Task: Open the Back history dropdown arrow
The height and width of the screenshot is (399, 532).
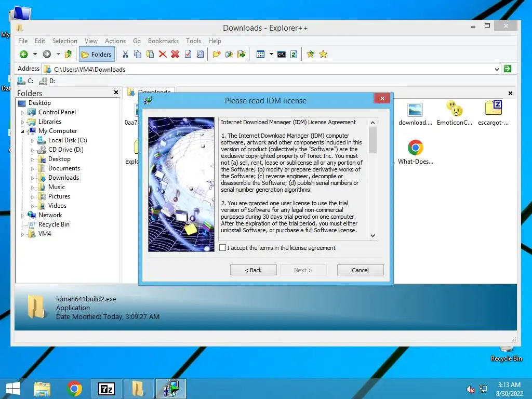Action: (35, 54)
